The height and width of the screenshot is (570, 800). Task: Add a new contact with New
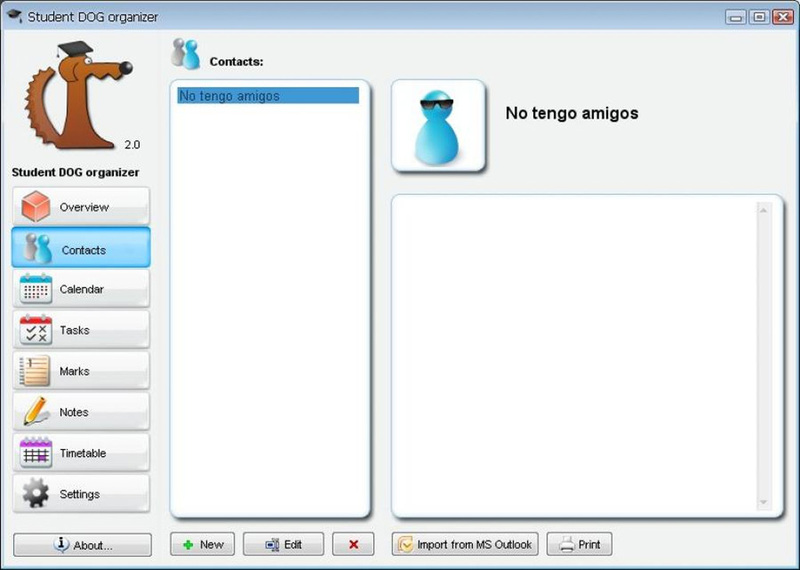[202, 544]
